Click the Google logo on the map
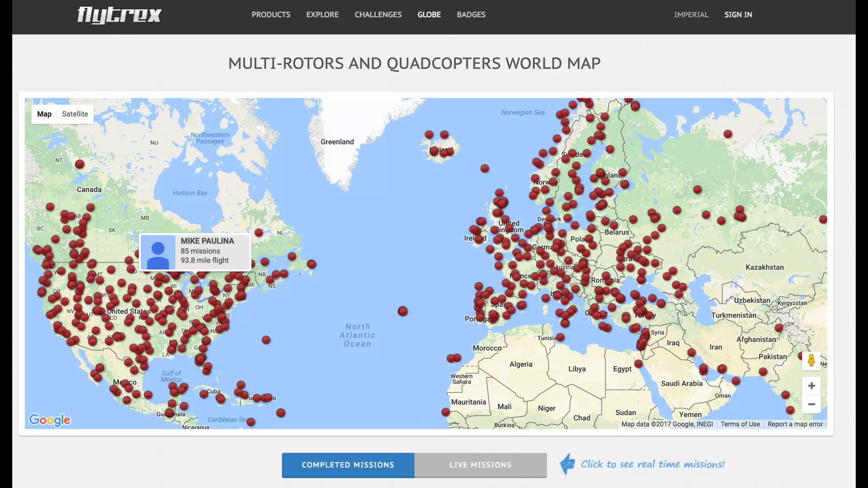868x488 pixels. (x=50, y=420)
